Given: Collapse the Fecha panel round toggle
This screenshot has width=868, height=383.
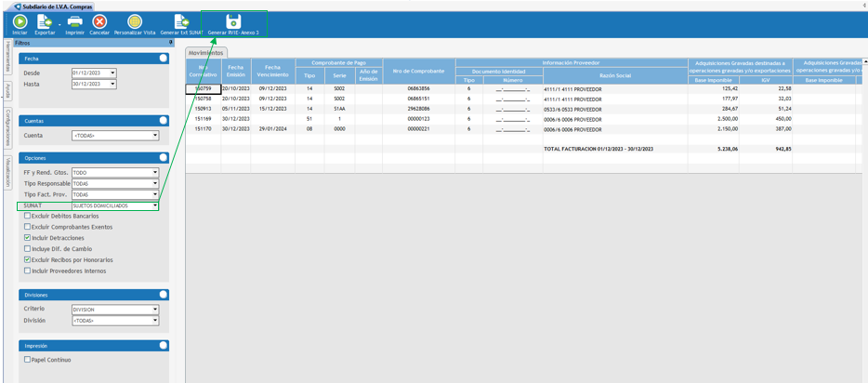Looking at the screenshot, I should click(163, 59).
